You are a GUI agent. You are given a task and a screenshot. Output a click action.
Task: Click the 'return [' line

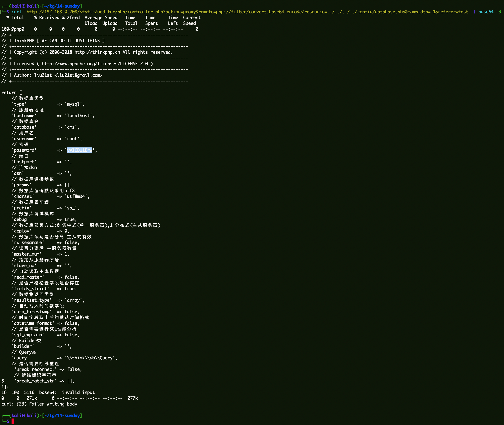(12, 92)
